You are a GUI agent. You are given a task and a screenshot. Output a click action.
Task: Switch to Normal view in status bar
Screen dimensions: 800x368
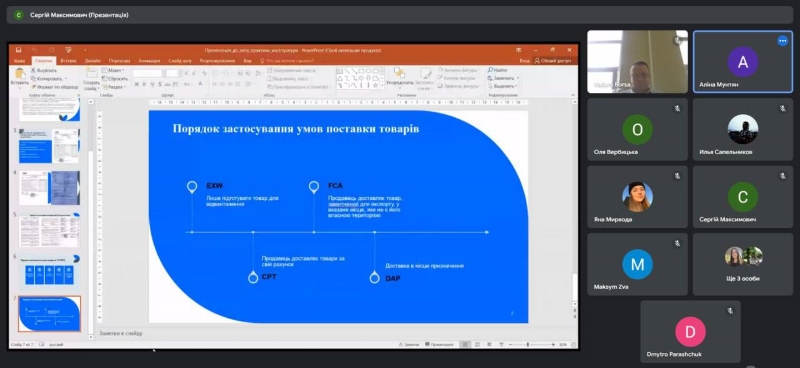point(465,345)
